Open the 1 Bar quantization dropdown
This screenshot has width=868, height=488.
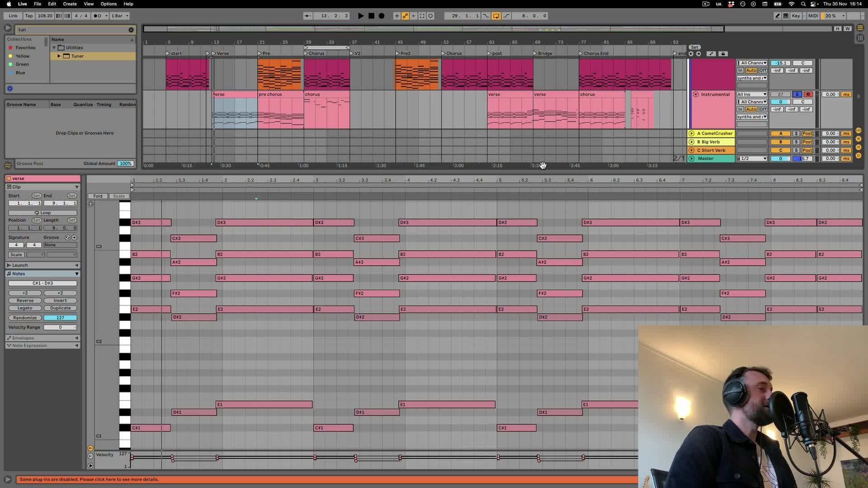click(120, 16)
